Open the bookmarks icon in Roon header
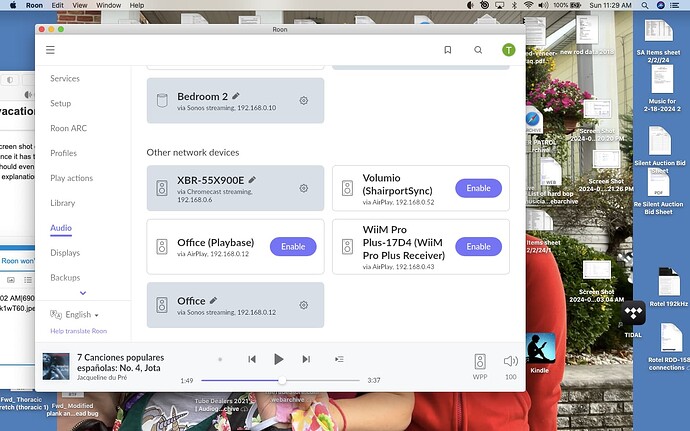Viewport: 690px width, 431px height. pyautogui.click(x=448, y=50)
